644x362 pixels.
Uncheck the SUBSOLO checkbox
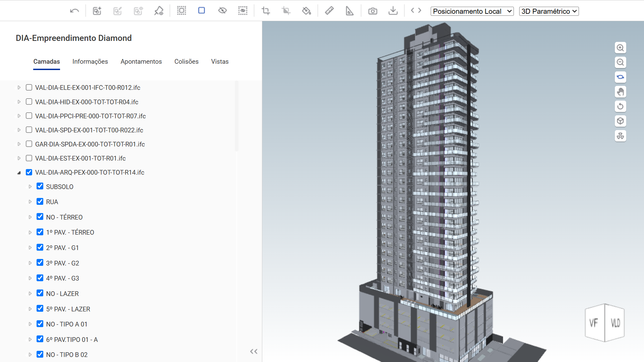[40, 186]
